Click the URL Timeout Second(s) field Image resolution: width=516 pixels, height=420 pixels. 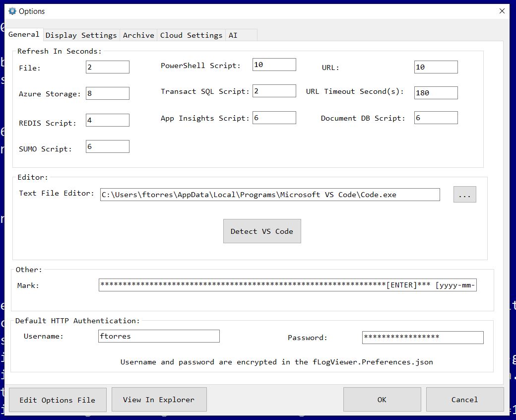click(436, 93)
